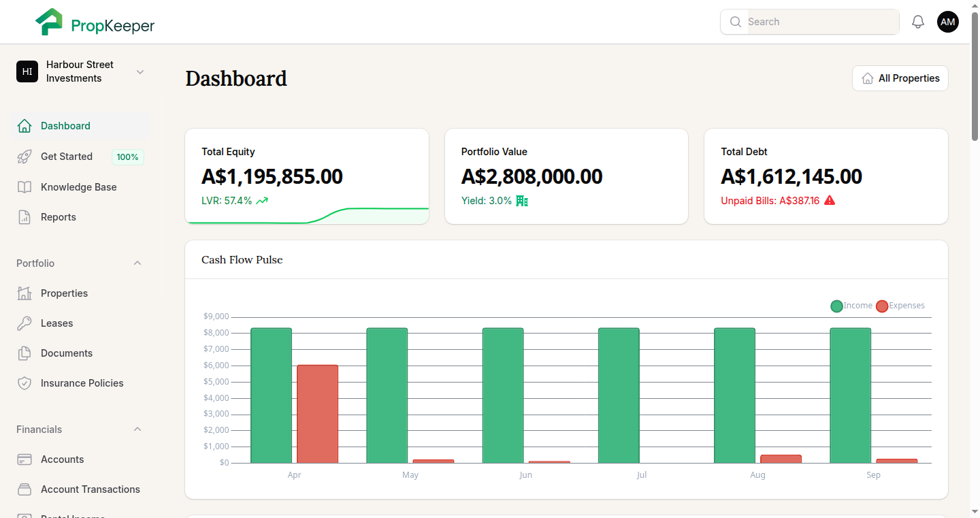Click in the Search input field
The image size is (980, 518).
tap(822, 22)
